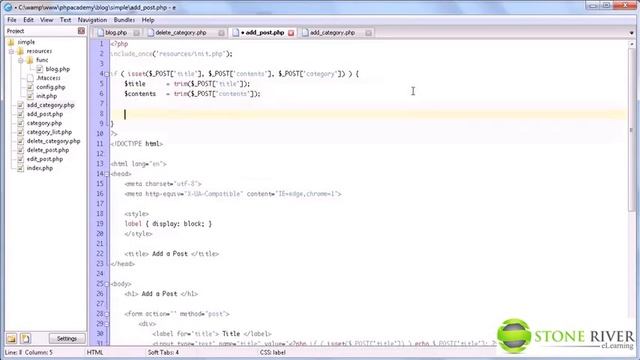Open .htaccess in project tree
This screenshot has height=360, width=640.
49,78
